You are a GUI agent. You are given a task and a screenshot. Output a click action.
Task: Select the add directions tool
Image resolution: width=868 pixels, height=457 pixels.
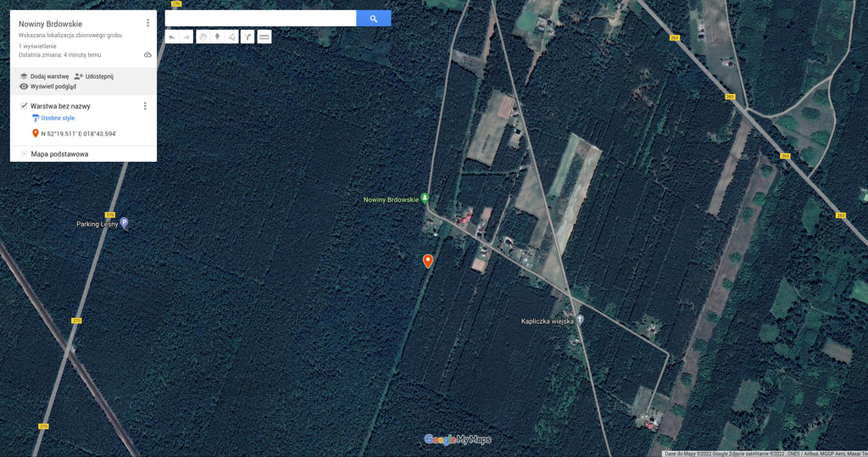coord(247,37)
